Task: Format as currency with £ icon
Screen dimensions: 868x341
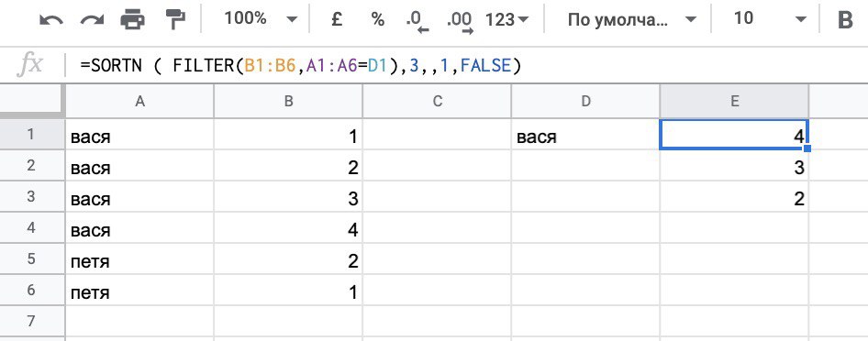Action: point(336,20)
